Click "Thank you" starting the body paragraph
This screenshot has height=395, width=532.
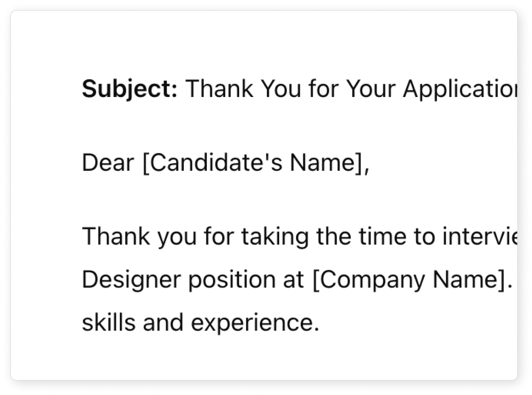point(140,237)
